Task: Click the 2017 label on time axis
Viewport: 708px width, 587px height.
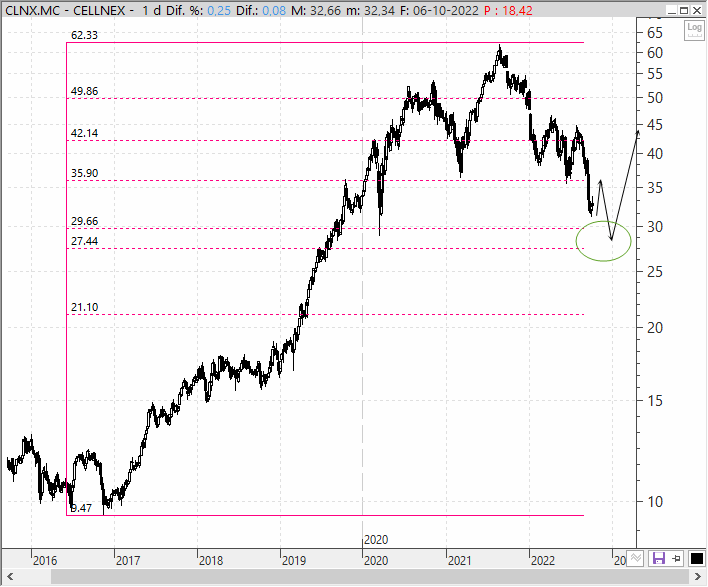Action: click(x=128, y=561)
